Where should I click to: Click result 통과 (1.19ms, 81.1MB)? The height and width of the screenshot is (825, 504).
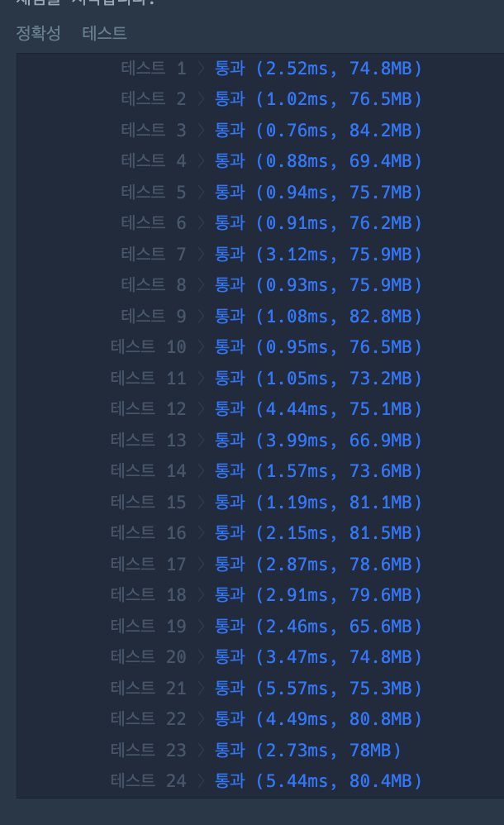click(x=318, y=502)
